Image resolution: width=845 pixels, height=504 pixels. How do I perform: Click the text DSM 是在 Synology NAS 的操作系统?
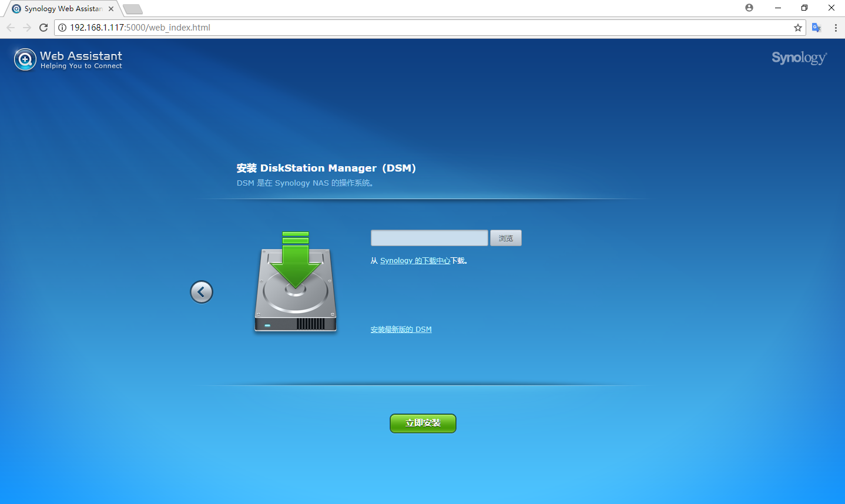point(305,183)
